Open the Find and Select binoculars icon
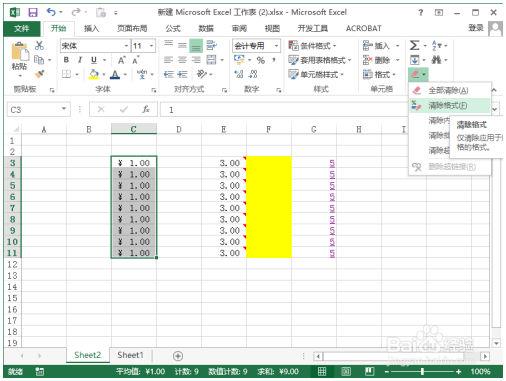 click(436, 60)
